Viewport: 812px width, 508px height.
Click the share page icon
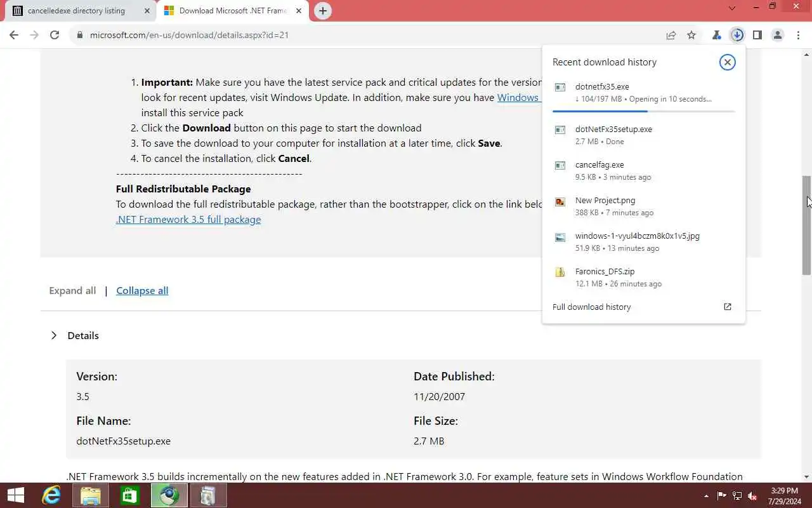[x=671, y=35]
